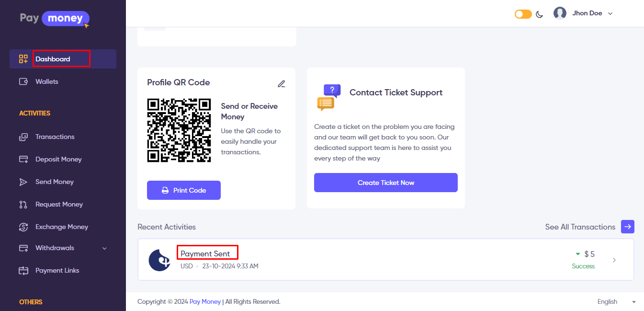Click the Request Money icon
The image size is (644, 311).
23,204
